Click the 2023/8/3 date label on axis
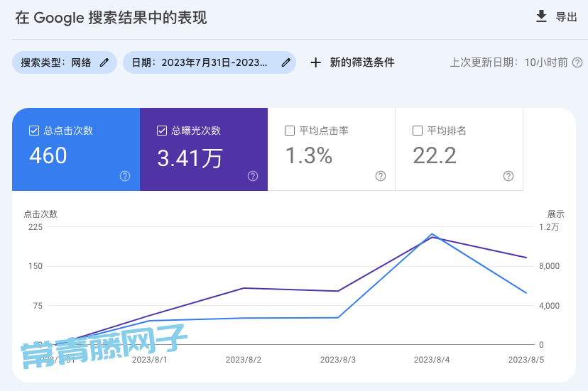 tap(337, 360)
